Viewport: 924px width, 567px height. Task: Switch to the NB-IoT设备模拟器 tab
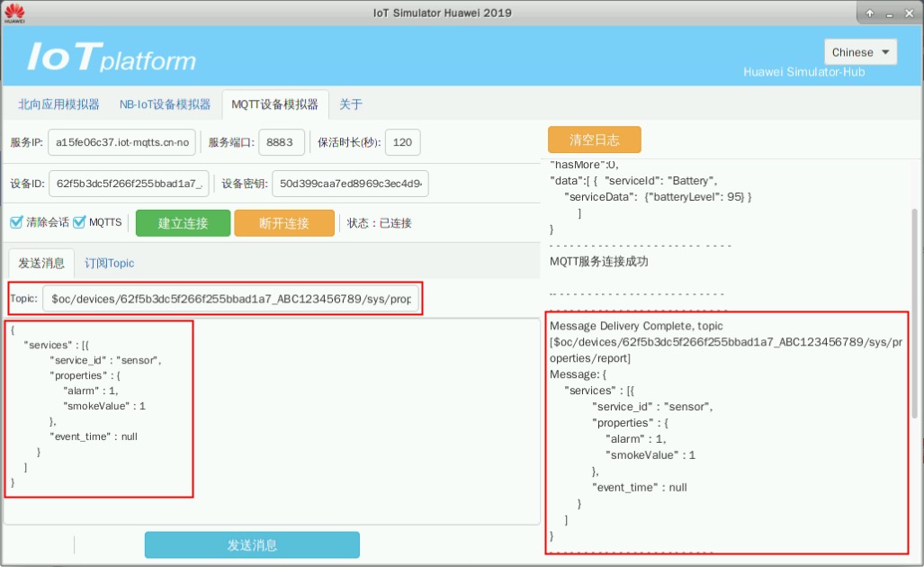click(x=165, y=104)
